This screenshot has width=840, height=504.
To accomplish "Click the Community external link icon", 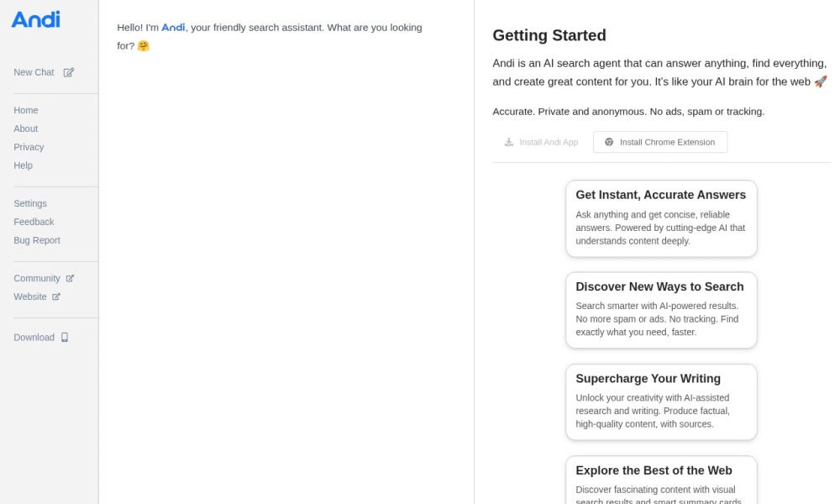I will (71, 279).
